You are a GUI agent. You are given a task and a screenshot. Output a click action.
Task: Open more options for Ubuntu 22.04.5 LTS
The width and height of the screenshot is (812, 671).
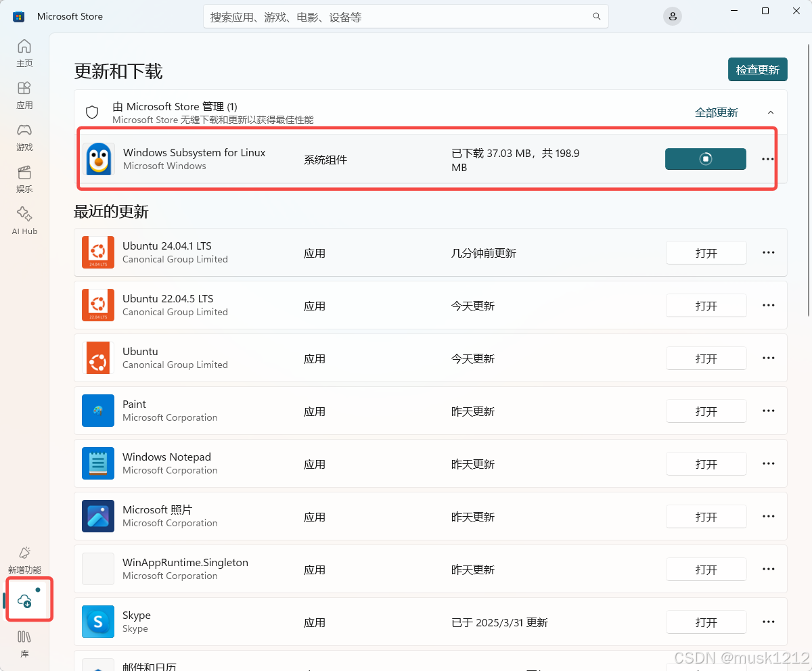tap(768, 305)
